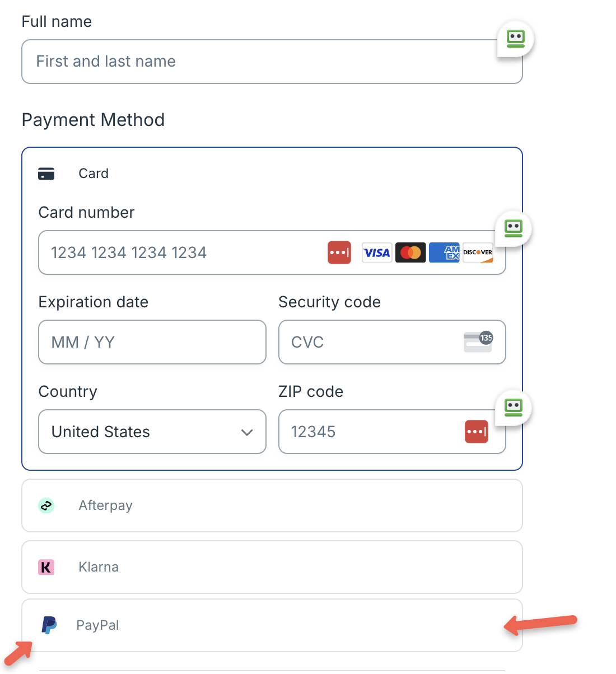This screenshot has height=674, width=616.
Task: Click the Visa logo icon
Action: pos(377,252)
